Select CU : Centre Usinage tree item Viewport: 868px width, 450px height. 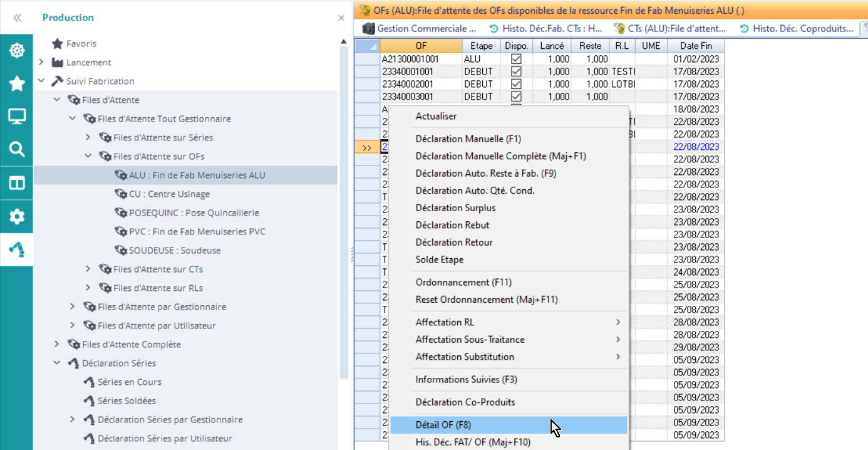(169, 194)
